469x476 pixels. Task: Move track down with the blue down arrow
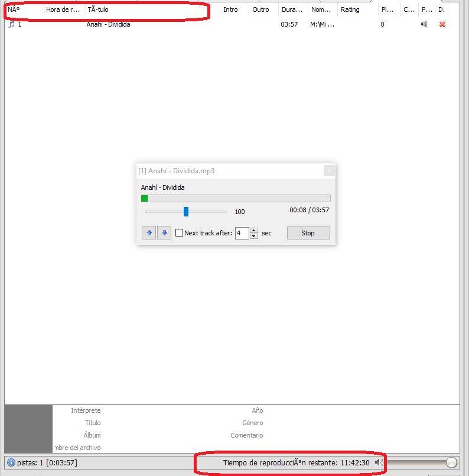164,233
